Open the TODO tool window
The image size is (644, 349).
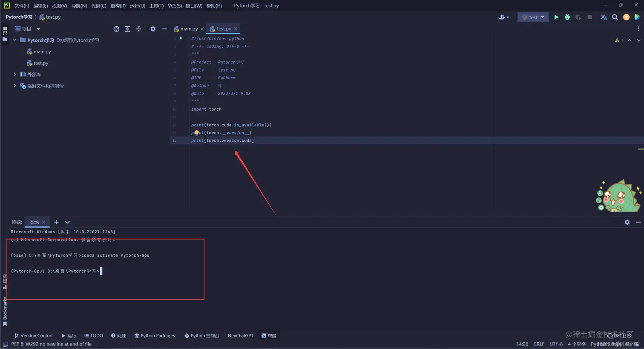pos(94,335)
